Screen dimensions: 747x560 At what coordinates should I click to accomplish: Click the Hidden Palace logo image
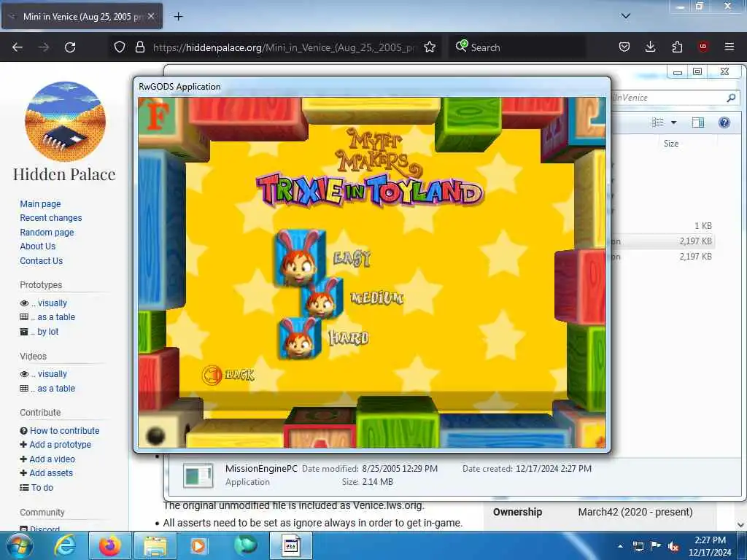click(65, 122)
